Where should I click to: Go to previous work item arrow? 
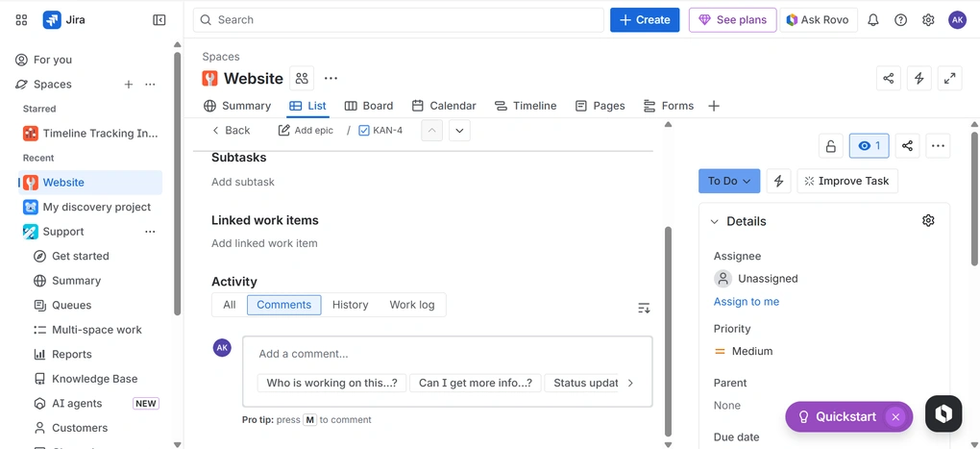(x=432, y=131)
